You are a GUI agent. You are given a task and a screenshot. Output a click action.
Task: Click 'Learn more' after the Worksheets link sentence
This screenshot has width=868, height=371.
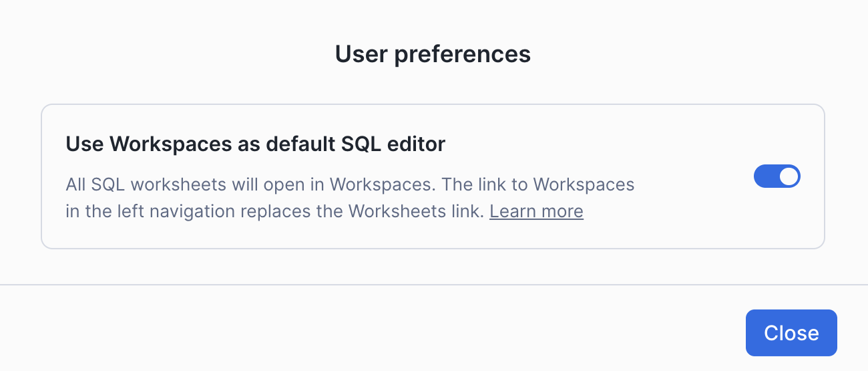point(536,212)
